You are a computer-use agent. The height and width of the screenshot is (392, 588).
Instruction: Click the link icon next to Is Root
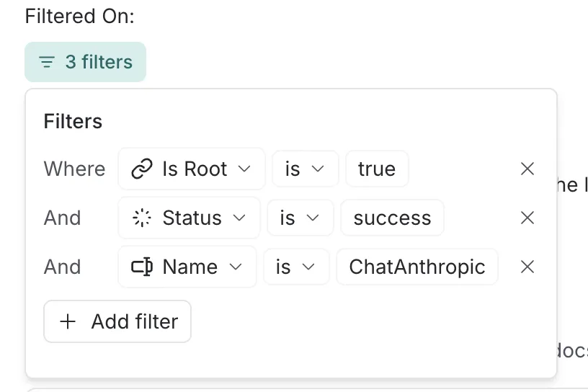[x=142, y=169]
